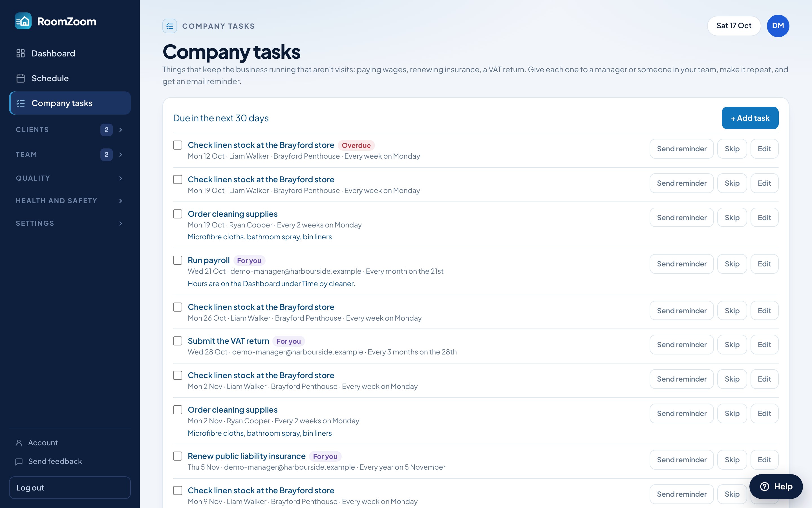Edit the Mon 19 Oct Order cleaning supplies task

coord(764,218)
